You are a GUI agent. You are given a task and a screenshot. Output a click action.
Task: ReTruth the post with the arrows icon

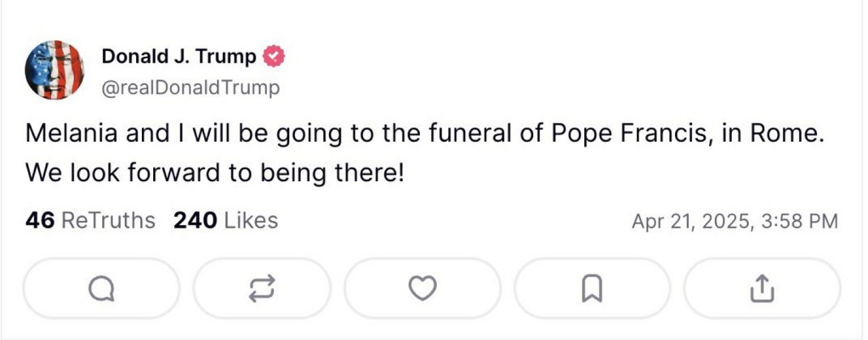pyautogui.click(x=262, y=289)
